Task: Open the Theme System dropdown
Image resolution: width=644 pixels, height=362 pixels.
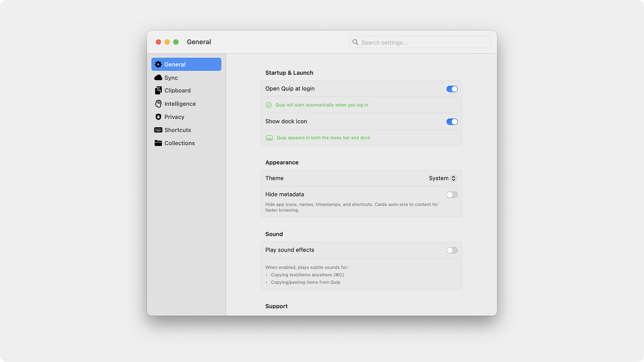Action: [443, 179]
